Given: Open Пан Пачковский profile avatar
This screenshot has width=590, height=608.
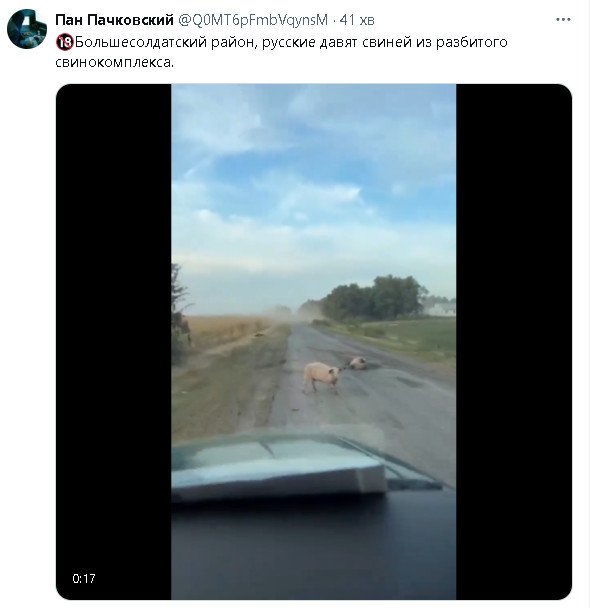Looking at the screenshot, I should [27, 29].
